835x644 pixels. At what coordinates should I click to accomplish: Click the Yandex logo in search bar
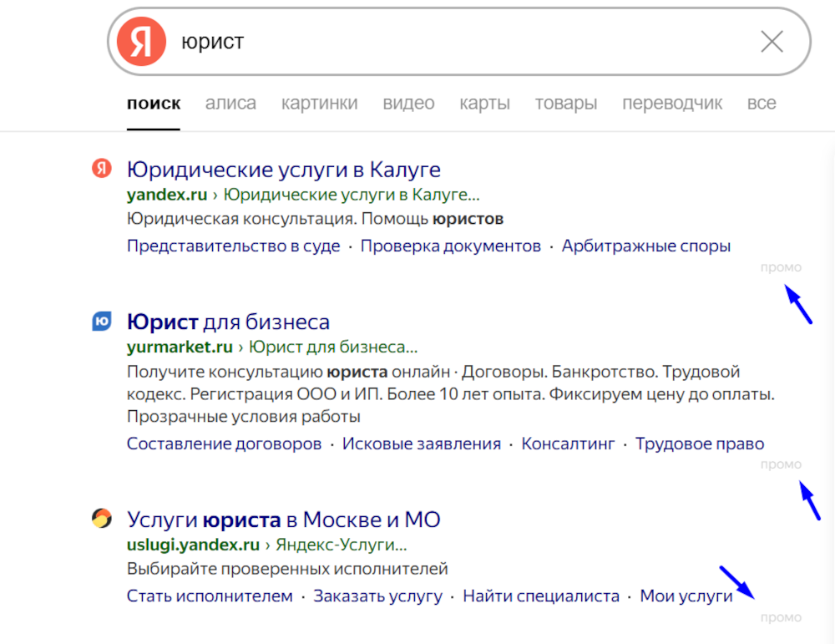coord(141,41)
